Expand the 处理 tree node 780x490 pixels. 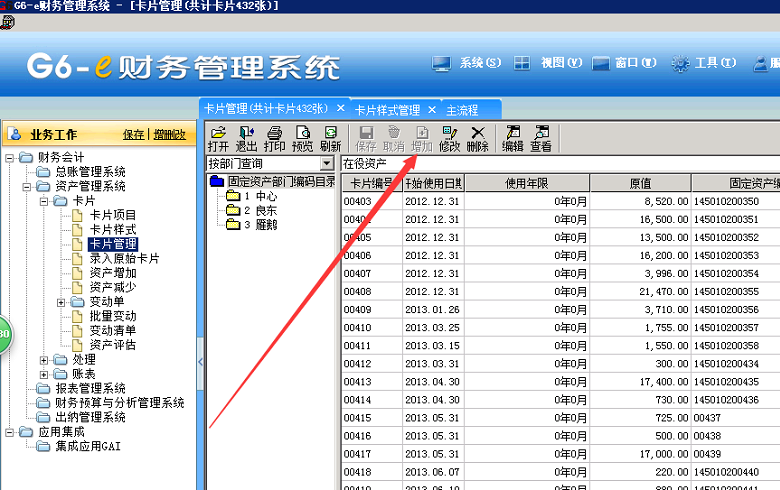pos(44,360)
